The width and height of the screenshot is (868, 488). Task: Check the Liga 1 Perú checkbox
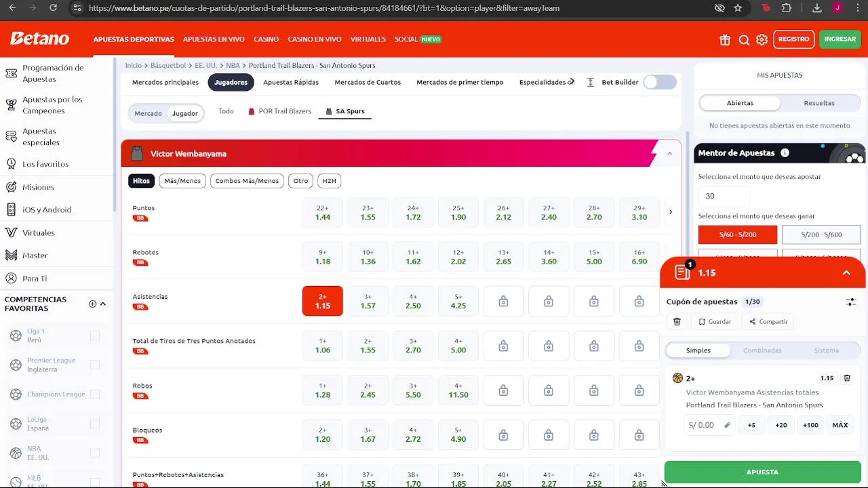(95, 335)
